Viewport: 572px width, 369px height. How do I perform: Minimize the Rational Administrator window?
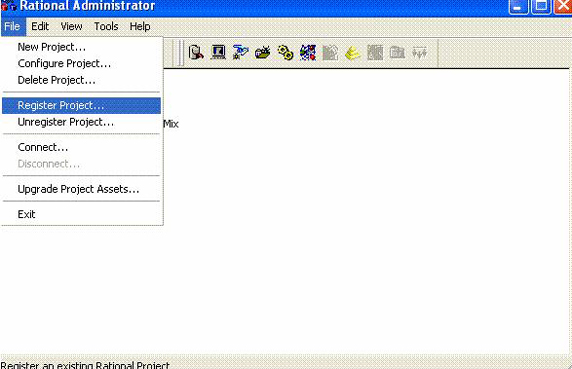tap(518, 6)
